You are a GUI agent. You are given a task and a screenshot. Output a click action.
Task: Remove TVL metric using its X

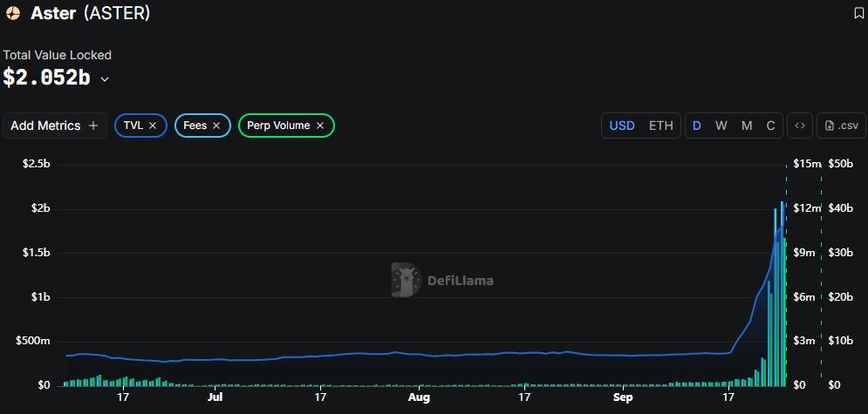point(153,126)
